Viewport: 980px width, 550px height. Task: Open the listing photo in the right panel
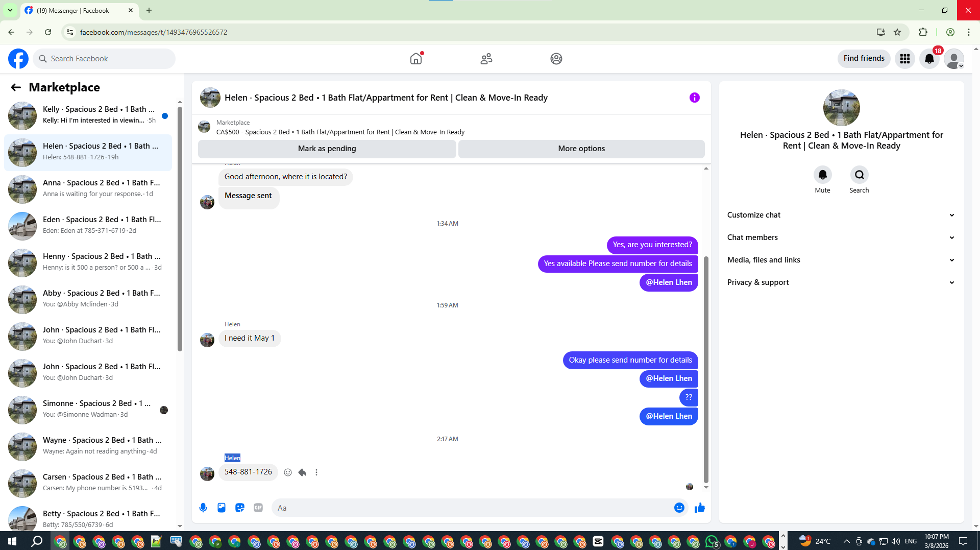pos(841,108)
